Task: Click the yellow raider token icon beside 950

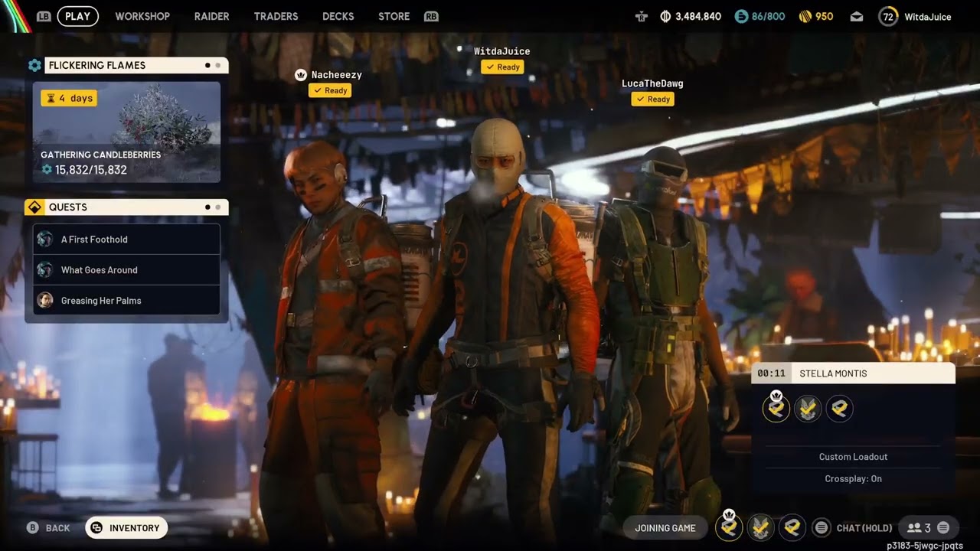Action: (x=805, y=16)
